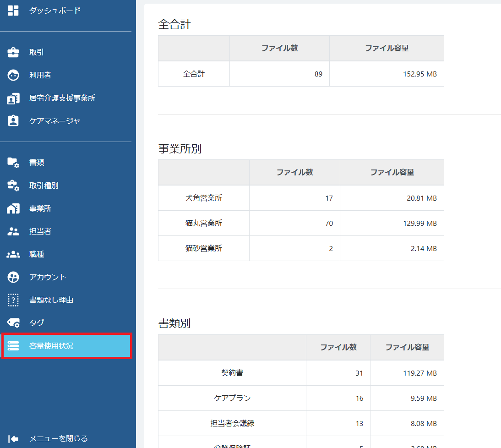This screenshot has width=501, height=448.
Task: Select 猫丸営業所 in the 事業所別 table
Action: click(203, 223)
